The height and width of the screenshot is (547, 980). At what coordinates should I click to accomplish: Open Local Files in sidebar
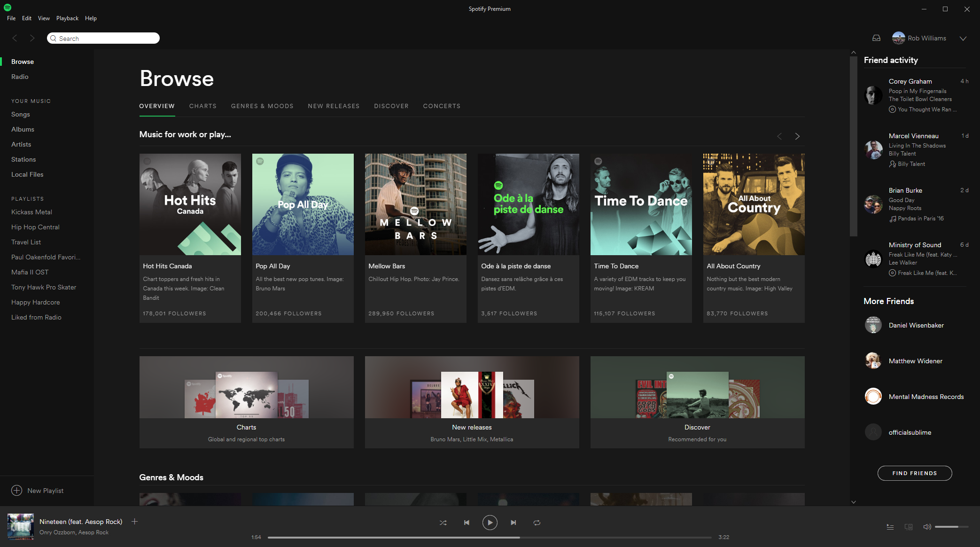click(x=27, y=174)
